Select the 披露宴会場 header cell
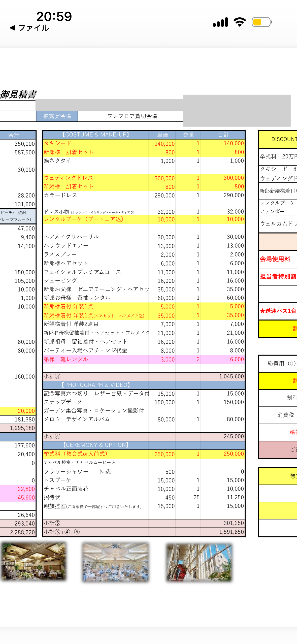The width and height of the screenshot is (297, 644). click(57, 116)
